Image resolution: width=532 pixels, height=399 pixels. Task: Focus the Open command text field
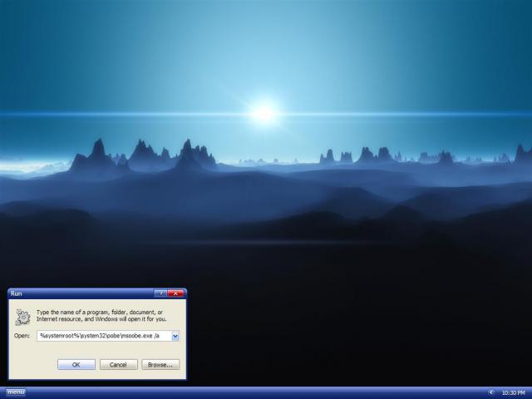click(x=104, y=336)
